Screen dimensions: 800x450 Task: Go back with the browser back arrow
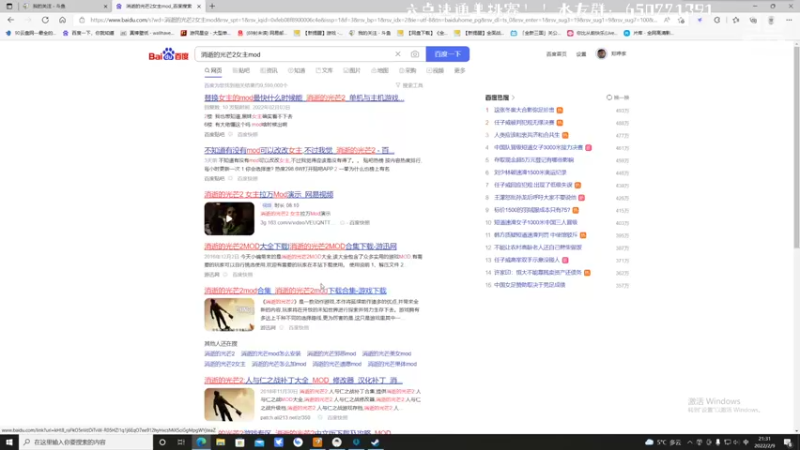[x=11, y=20]
